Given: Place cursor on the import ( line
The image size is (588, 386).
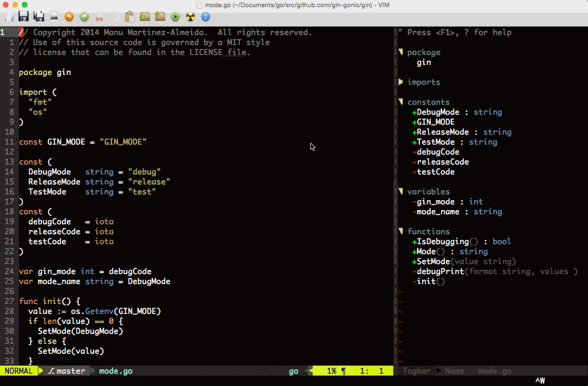Looking at the screenshot, I should coord(38,92).
